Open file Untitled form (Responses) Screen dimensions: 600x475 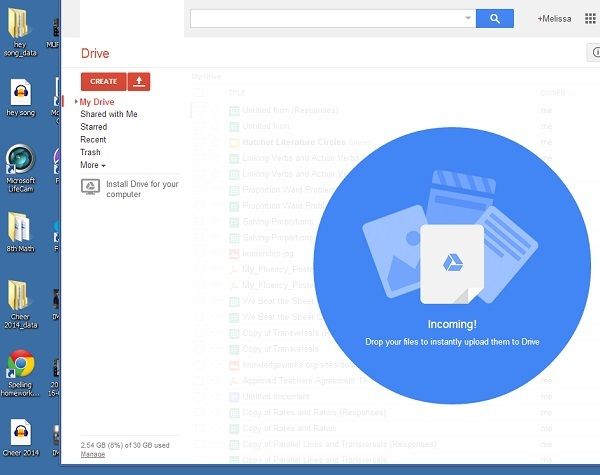290,111
